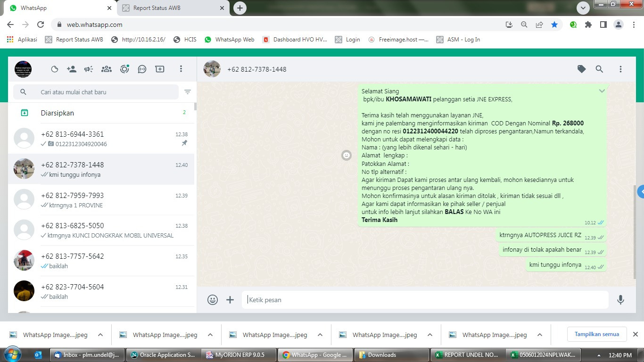Screen dimensions: 644x362
Task: Click the label tag icon in chat header
Action: pos(582,69)
